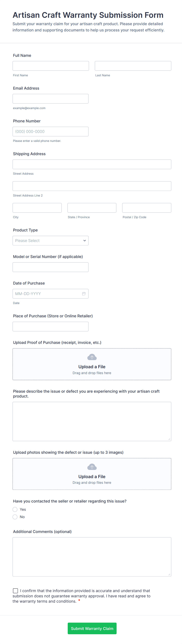Select No for contacted seller question
This screenshot has height=644, width=182.
[15, 517]
